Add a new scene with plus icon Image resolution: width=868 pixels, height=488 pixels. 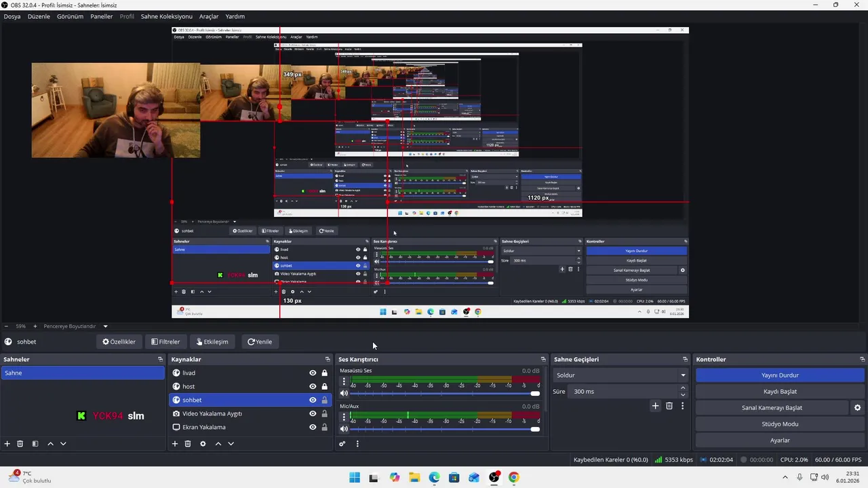click(7, 444)
